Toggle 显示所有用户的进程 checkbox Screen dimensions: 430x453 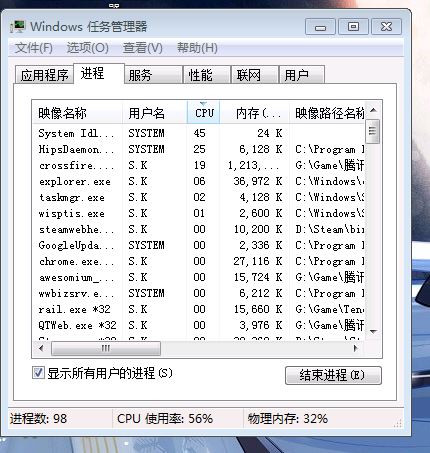[38, 373]
